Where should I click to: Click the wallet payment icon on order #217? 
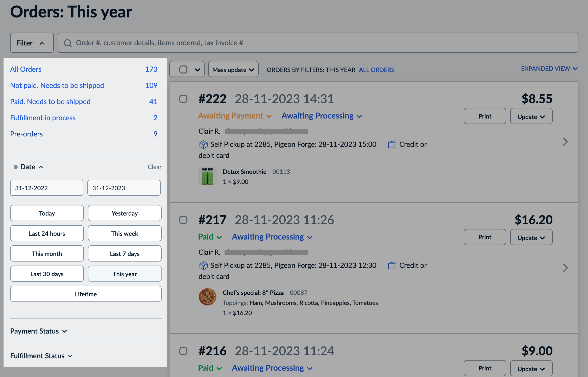coord(392,266)
